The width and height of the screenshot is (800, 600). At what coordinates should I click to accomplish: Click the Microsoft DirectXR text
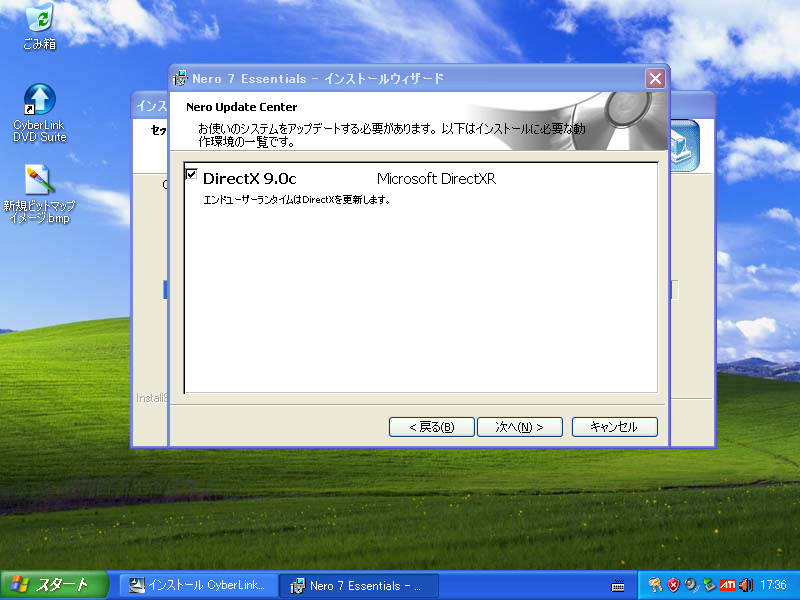point(436,179)
